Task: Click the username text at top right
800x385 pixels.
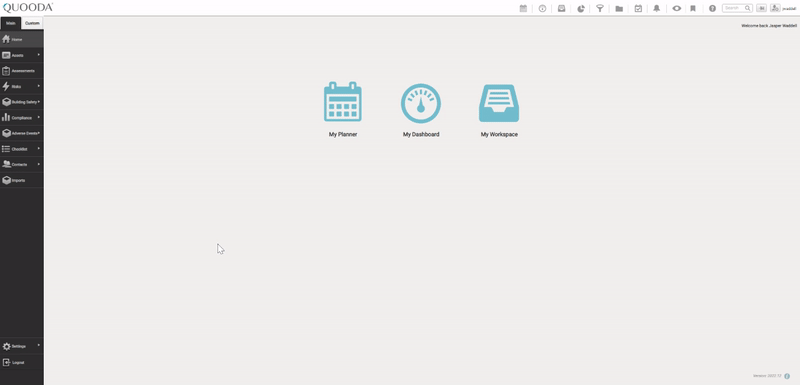Action: [790, 9]
